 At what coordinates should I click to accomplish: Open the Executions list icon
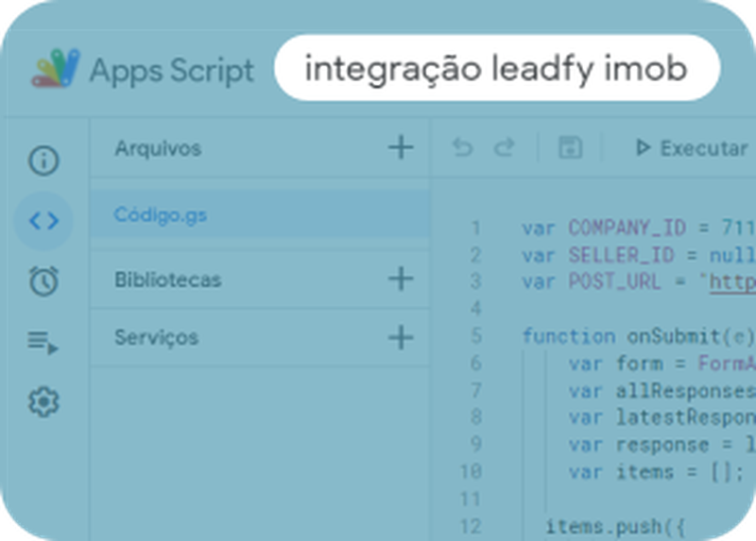(43, 342)
